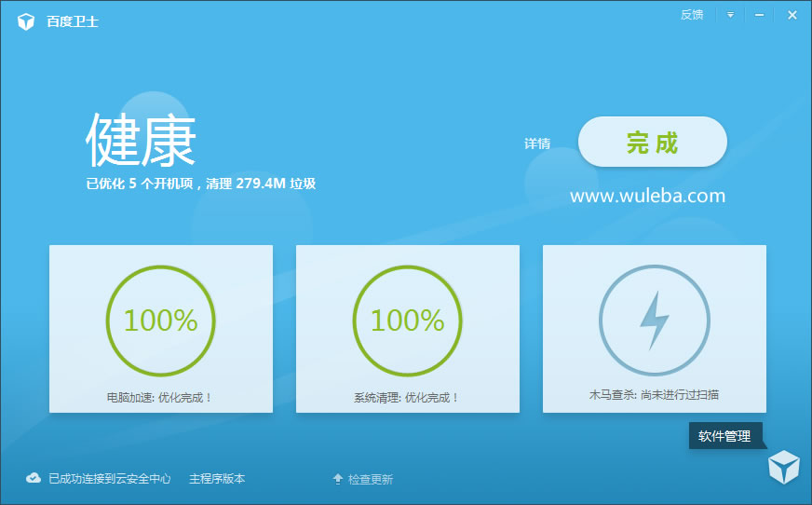
Task: Click the 完成 button
Action: pyautogui.click(x=653, y=142)
